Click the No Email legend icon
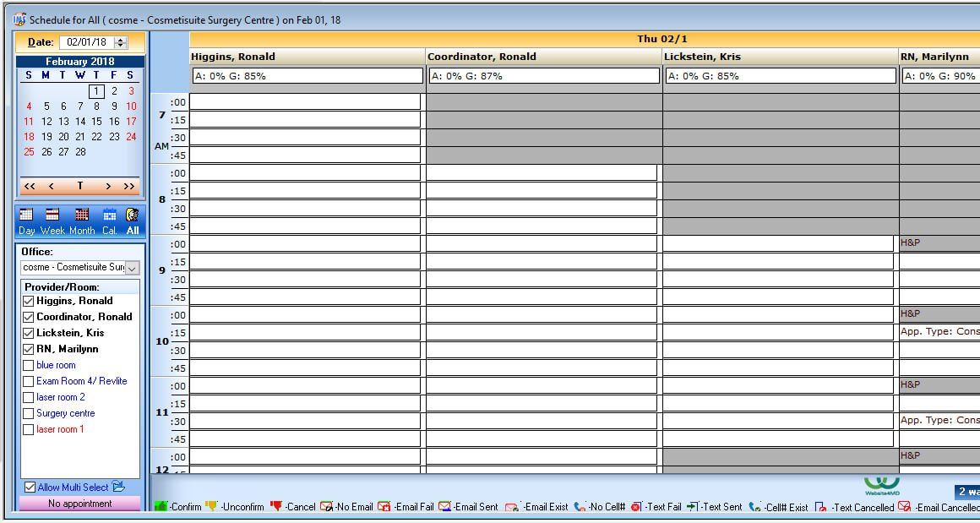 (x=326, y=507)
